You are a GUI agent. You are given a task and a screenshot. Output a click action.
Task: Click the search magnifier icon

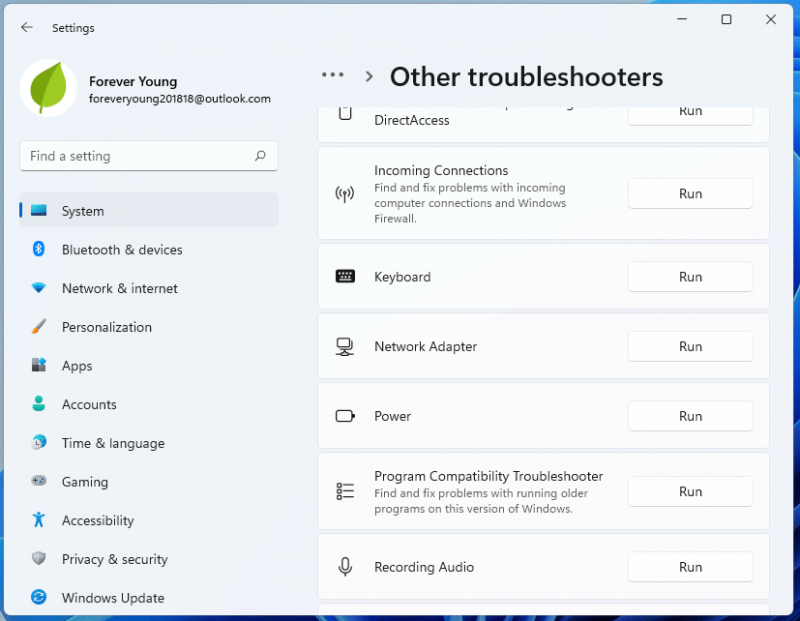[x=260, y=156]
